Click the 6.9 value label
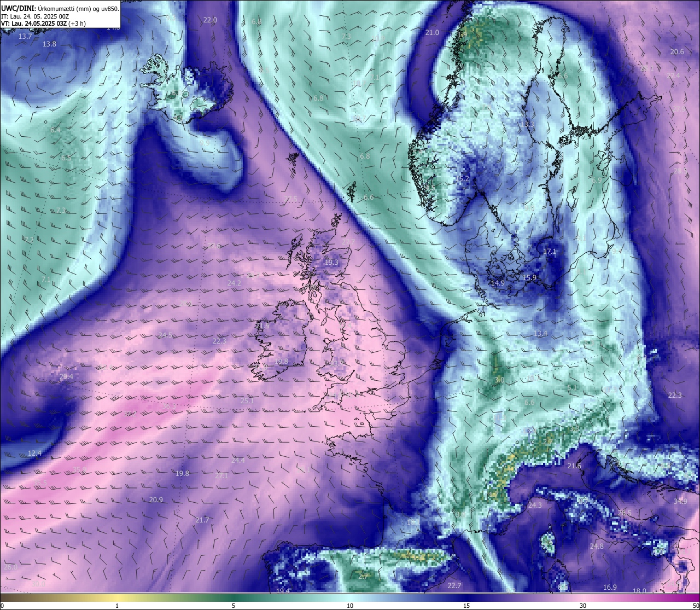 [597, 181]
